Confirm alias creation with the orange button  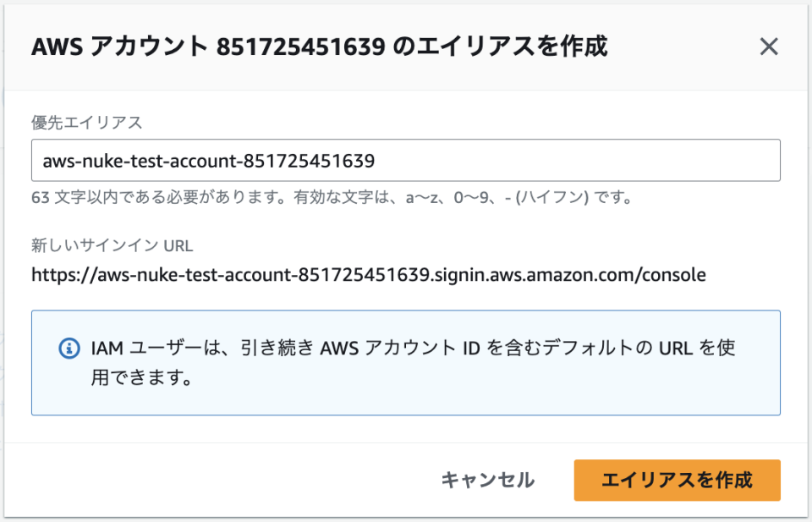tap(677, 480)
